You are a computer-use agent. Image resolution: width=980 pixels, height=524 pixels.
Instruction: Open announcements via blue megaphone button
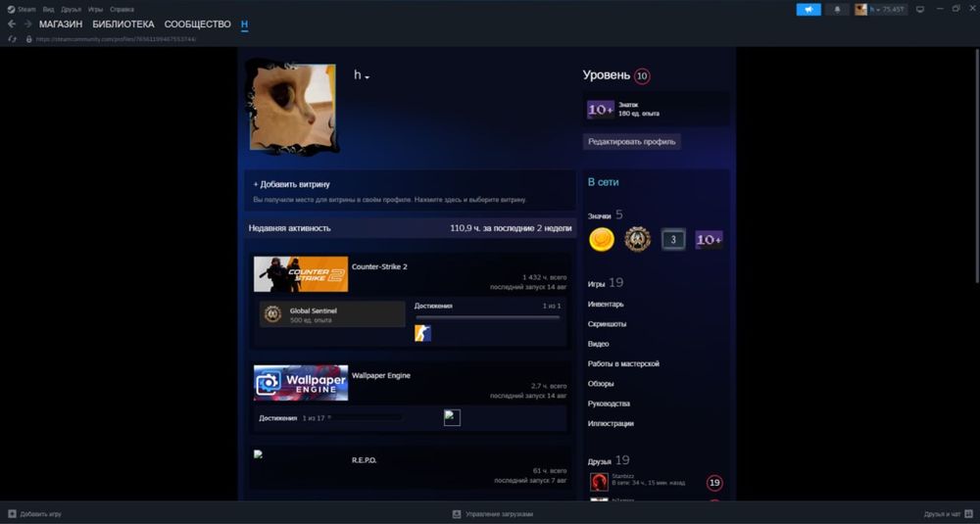point(808,10)
